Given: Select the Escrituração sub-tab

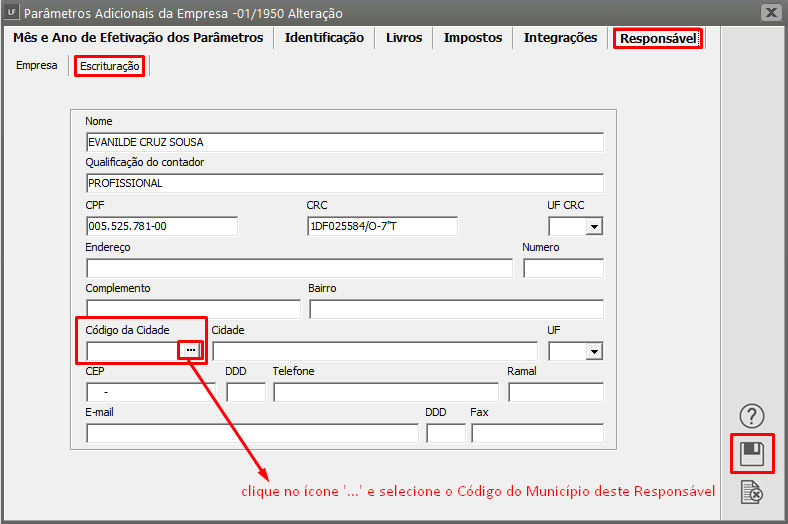Looking at the screenshot, I should (x=111, y=66).
